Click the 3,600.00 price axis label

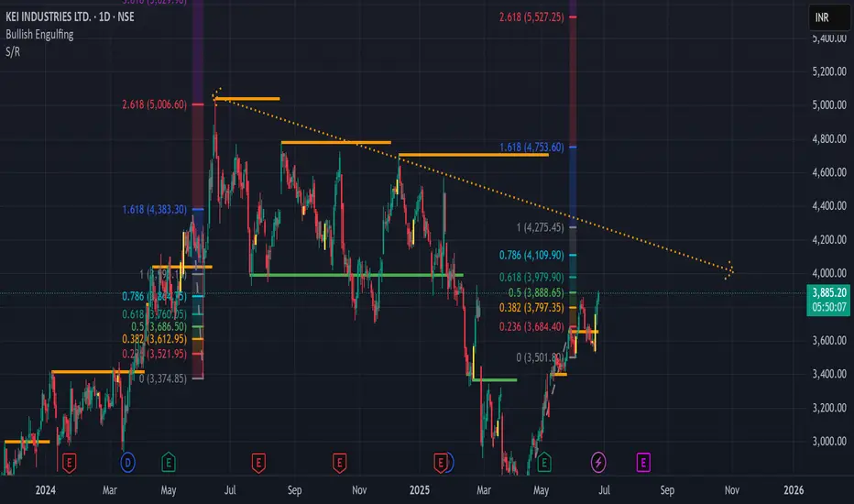[829, 341]
